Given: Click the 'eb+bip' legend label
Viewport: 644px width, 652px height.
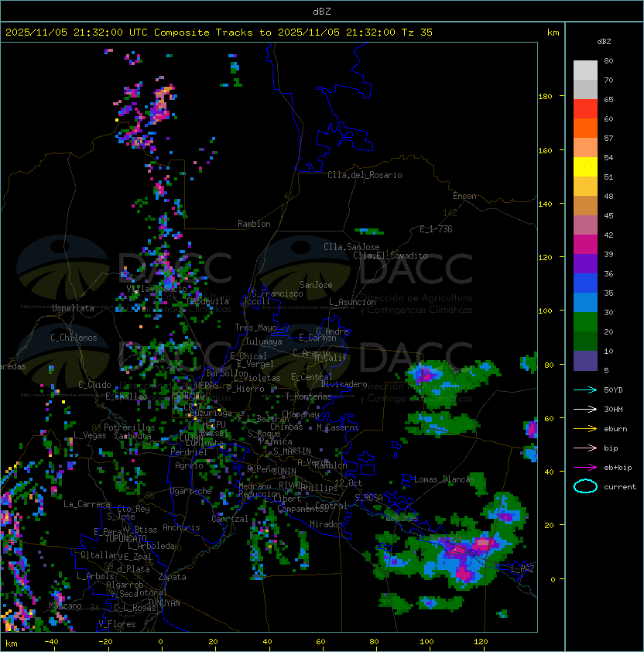Looking at the screenshot, I should click(x=618, y=468).
